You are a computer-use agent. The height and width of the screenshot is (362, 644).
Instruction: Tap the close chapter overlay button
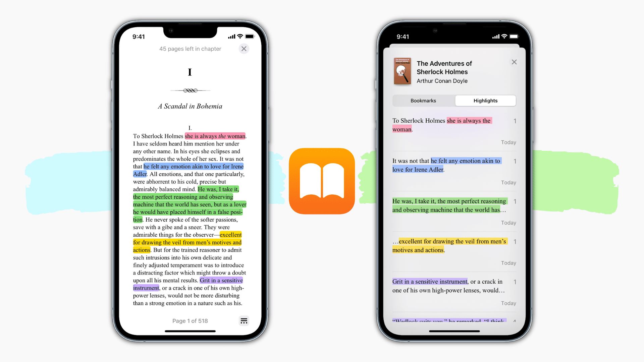(244, 49)
